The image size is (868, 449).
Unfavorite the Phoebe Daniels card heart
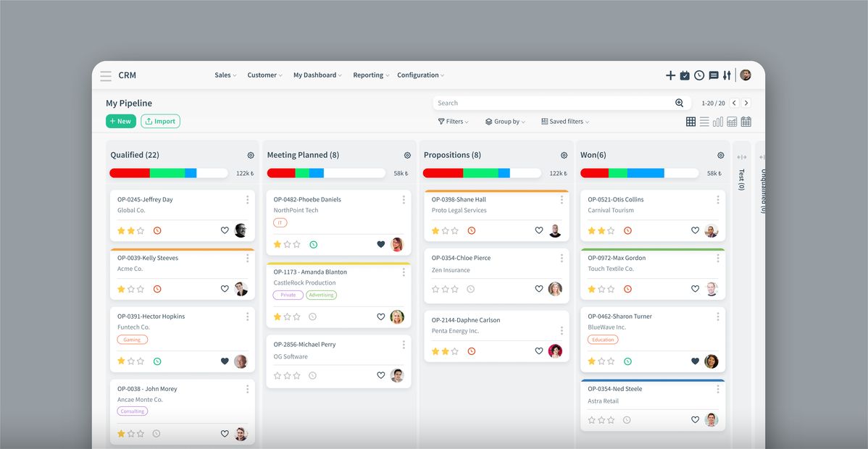tap(381, 244)
